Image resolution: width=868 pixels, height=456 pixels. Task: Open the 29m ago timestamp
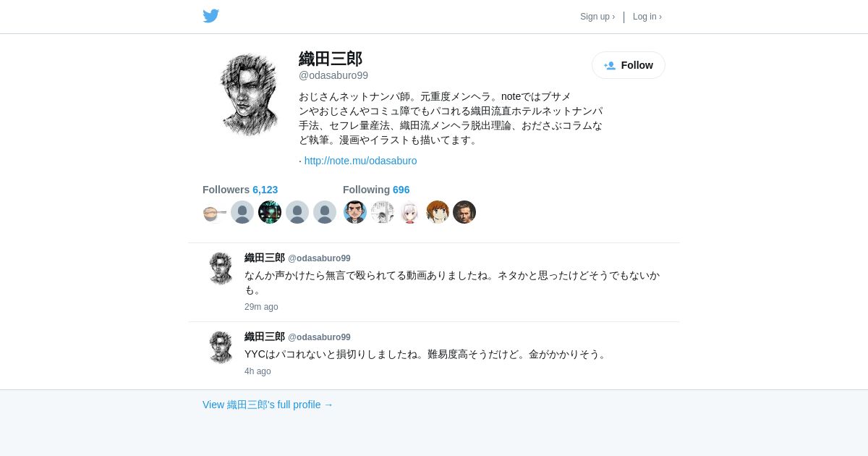(261, 307)
